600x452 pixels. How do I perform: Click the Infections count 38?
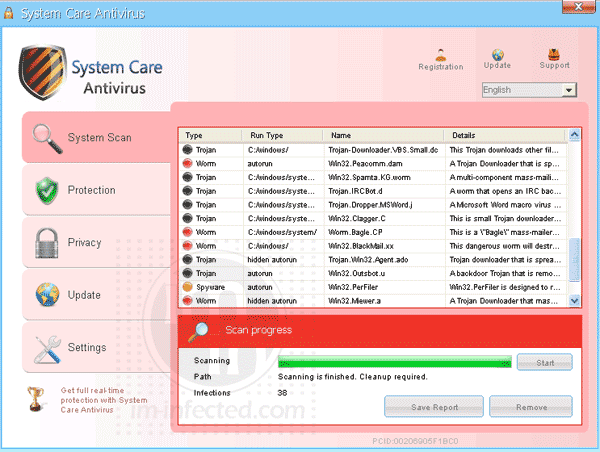click(x=282, y=393)
